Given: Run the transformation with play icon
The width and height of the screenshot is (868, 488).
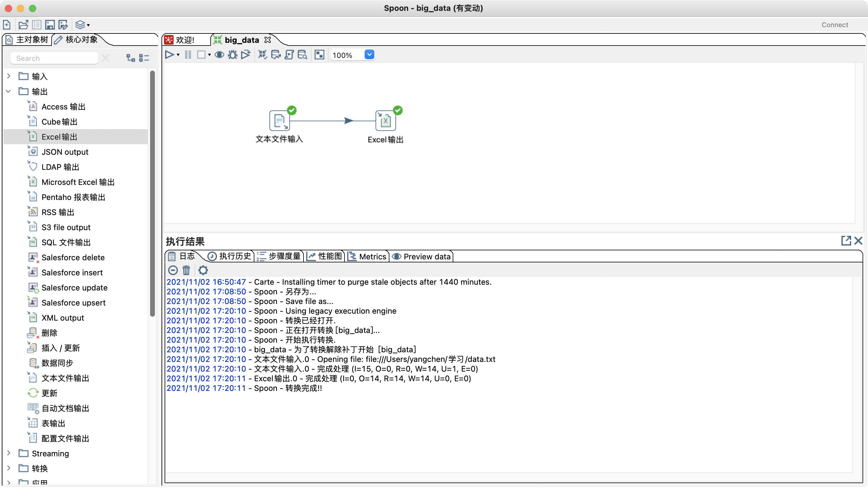Looking at the screenshot, I should tap(169, 55).
